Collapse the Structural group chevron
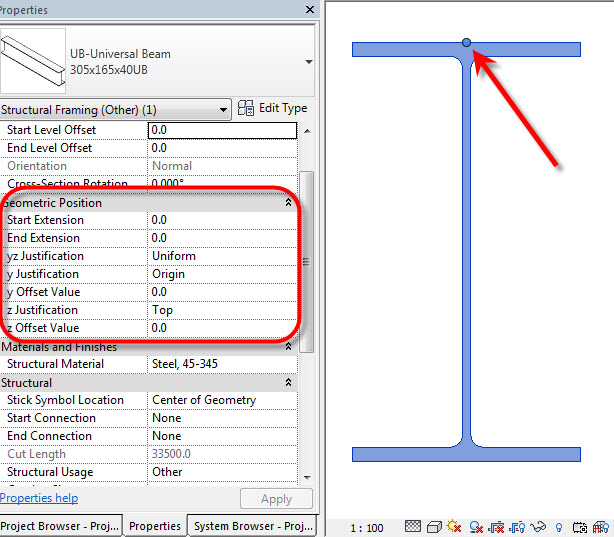This screenshot has height=537, width=614. (288, 382)
